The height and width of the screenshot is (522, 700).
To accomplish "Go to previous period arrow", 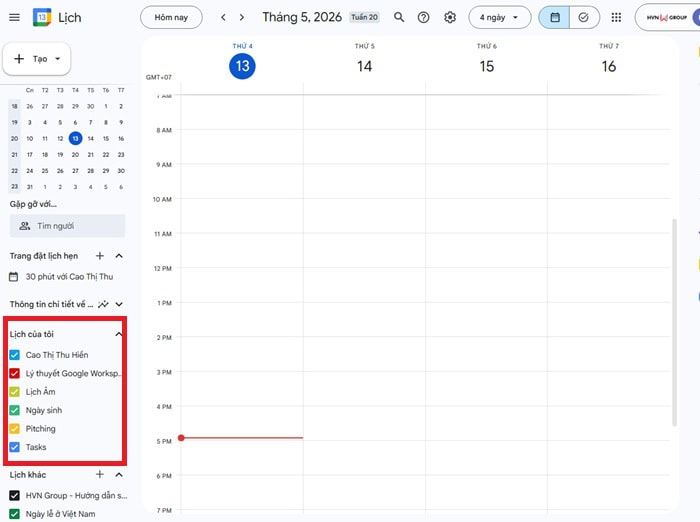I will click(x=223, y=17).
